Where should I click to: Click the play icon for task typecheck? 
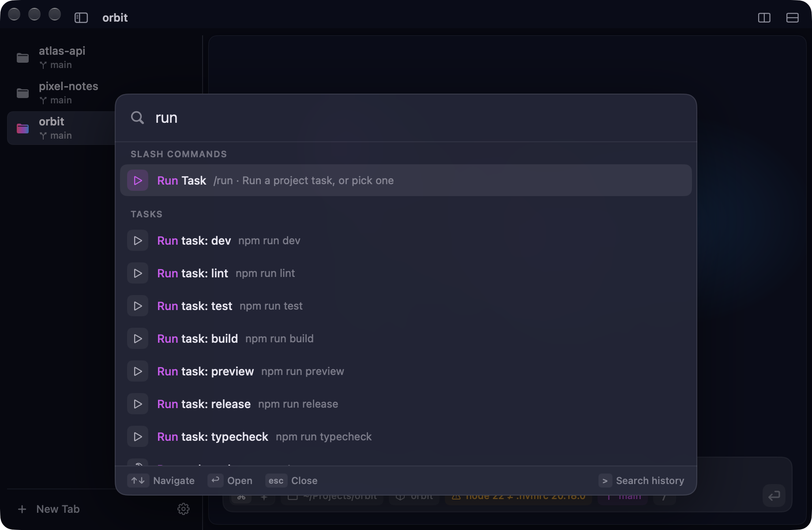138,437
